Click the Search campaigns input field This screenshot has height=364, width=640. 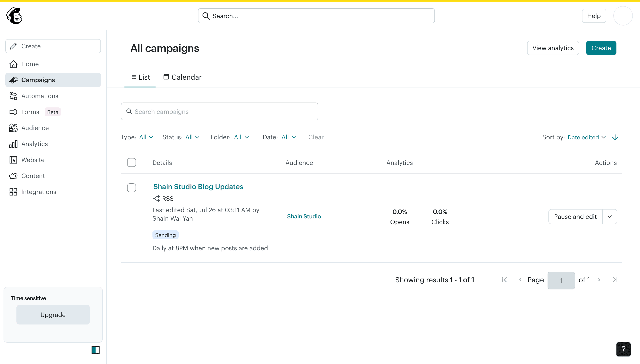219,111
